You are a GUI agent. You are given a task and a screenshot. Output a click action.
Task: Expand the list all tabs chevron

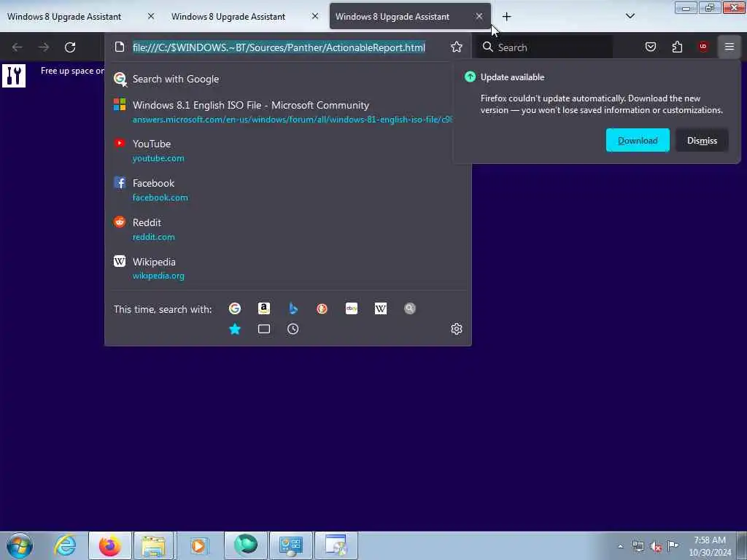pyautogui.click(x=630, y=16)
